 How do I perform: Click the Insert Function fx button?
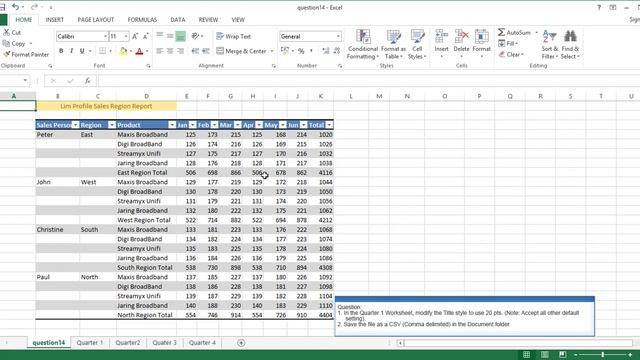[x=87, y=81]
